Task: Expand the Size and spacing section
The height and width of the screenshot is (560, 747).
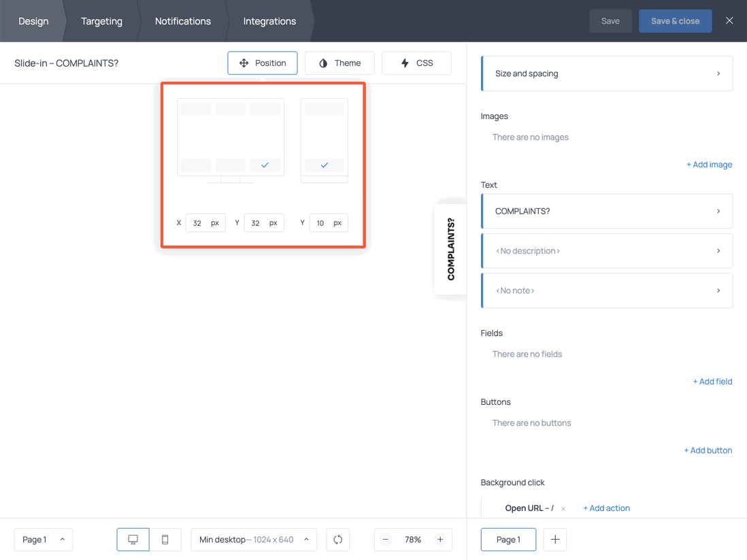Action: [x=606, y=73]
